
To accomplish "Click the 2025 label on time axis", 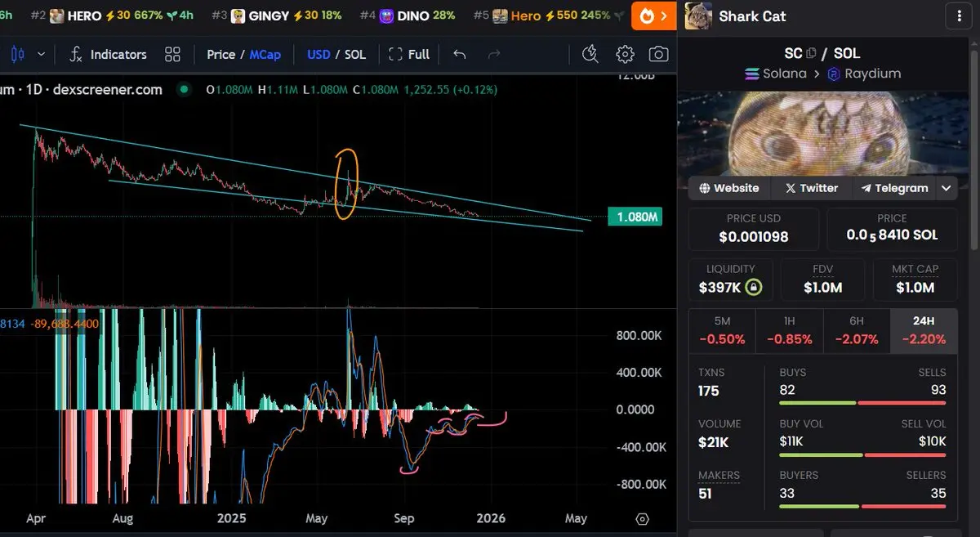I will (x=232, y=518).
